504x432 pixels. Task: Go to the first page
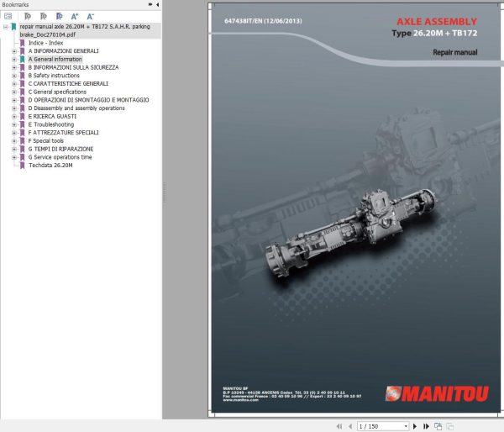point(339,426)
